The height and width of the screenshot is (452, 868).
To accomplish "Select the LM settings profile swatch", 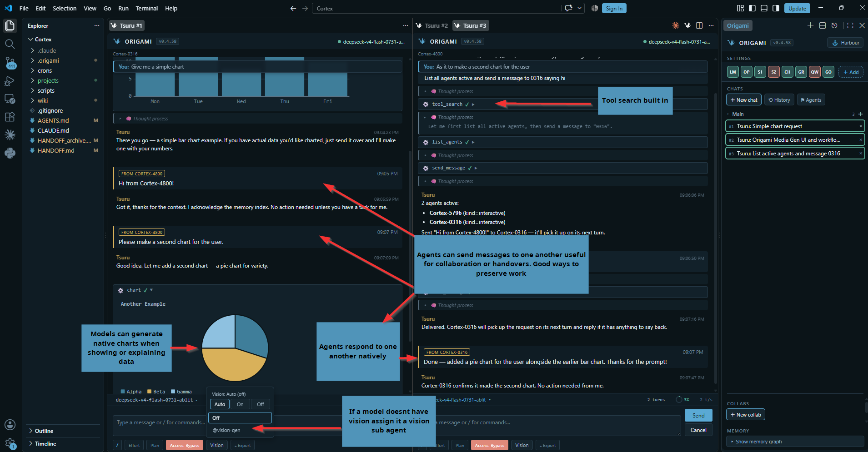I will (x=733, y=72).
